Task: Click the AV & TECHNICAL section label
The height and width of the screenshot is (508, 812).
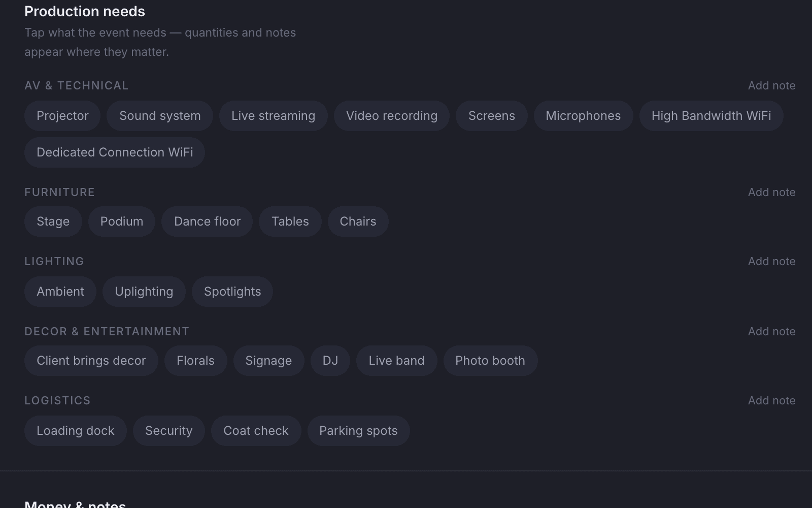Action: tap(77, 85)
